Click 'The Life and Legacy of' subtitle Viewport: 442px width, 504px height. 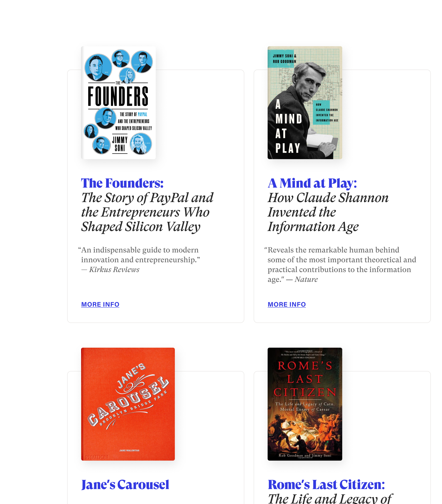coord(330,498)
